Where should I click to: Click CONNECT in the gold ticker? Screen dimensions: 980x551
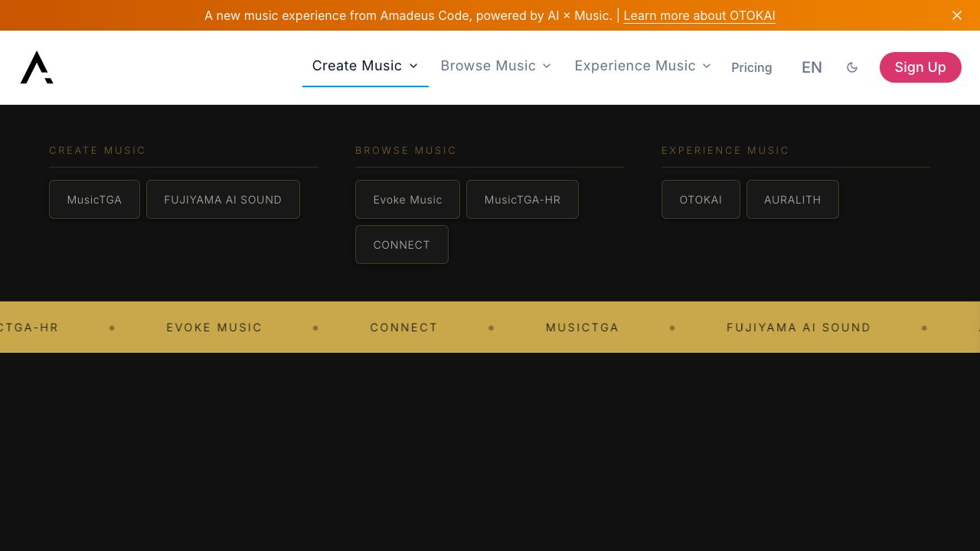click(404, 328)
